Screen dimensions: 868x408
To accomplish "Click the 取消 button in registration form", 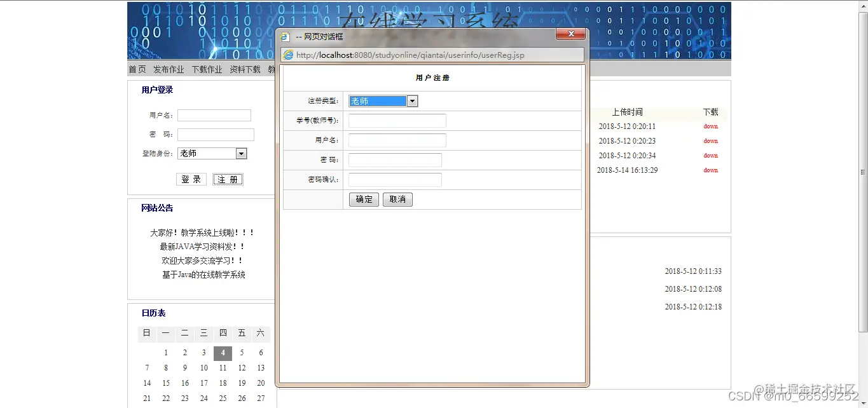I will (x=397, y=200).
